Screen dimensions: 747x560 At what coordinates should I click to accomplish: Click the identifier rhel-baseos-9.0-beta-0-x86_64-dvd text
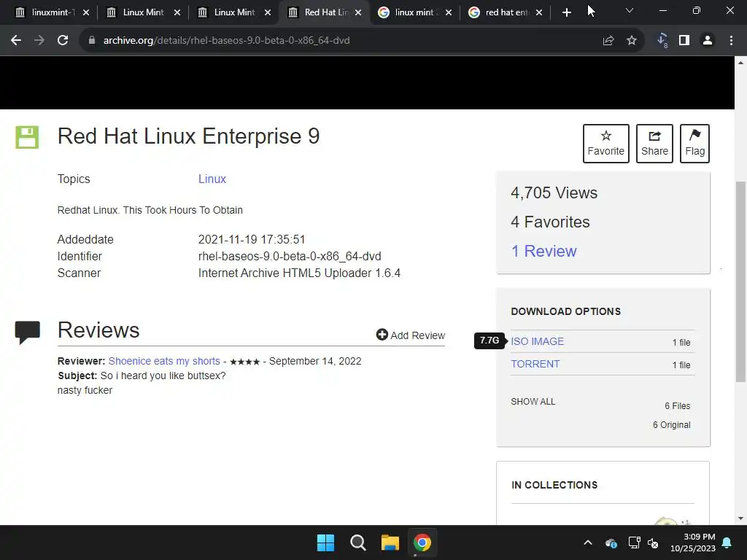pyautogui.click(x=290, y=256)
